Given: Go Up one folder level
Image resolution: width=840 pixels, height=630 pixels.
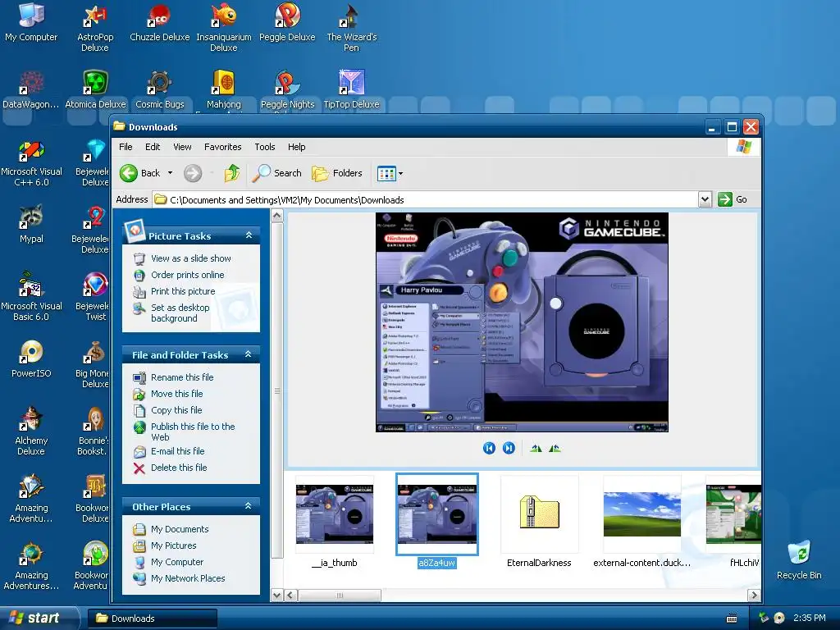Looking at the screenshot, I should 232,173.
